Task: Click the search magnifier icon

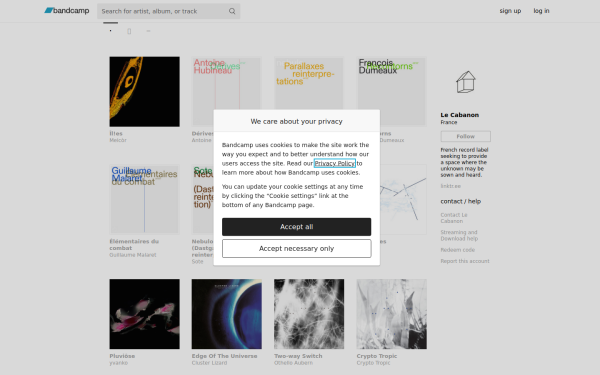Action: [232, 11]
